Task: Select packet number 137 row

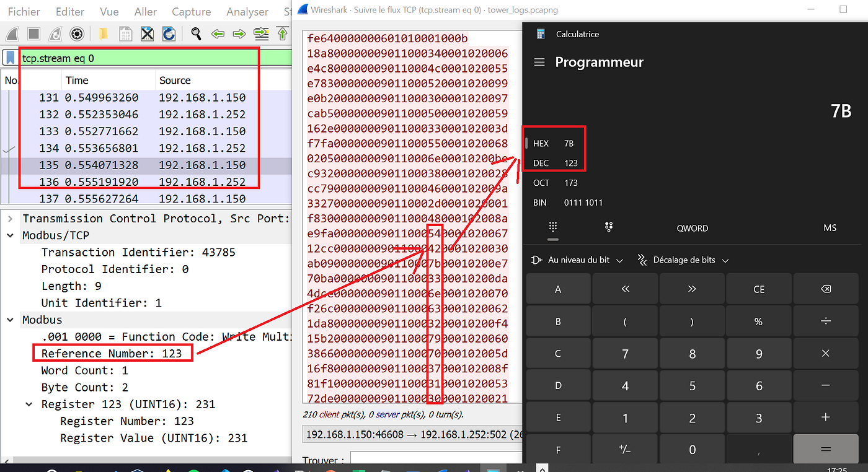Action: click(146, 199)
